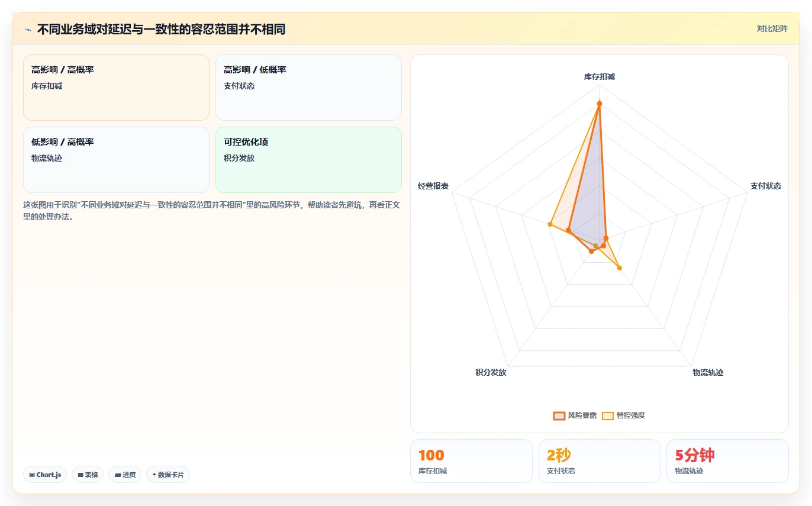Click the title 不同业务域对延迟与一致性的容忍范围并不相同
Screen dimensions: 812x506
(161, 30)
